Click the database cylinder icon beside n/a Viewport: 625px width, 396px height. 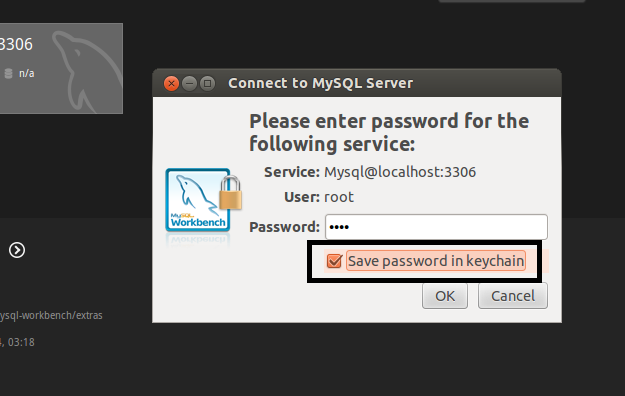(x=8, y=73)
